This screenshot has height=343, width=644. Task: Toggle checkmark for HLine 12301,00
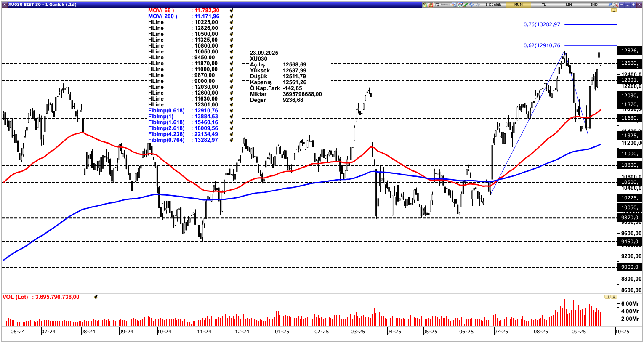click(232, 105)
